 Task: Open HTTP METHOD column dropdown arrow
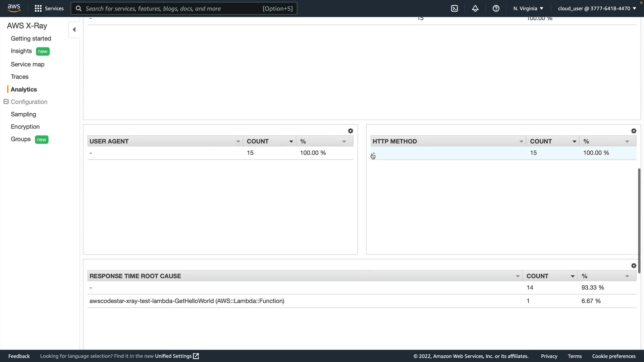click(521, 141)
